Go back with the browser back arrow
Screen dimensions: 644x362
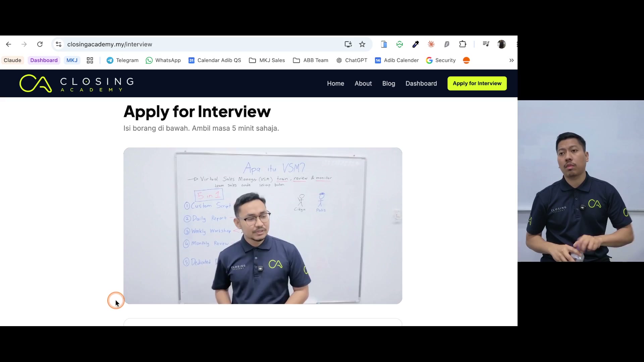[9, 44]
